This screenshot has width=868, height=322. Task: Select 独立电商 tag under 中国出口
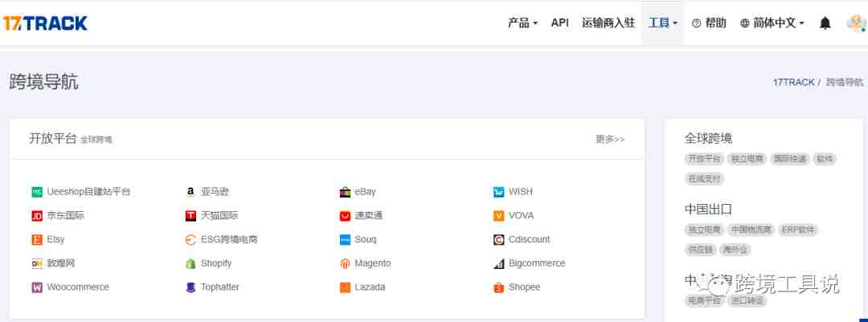pyautogui.click(x=704, y=230)
